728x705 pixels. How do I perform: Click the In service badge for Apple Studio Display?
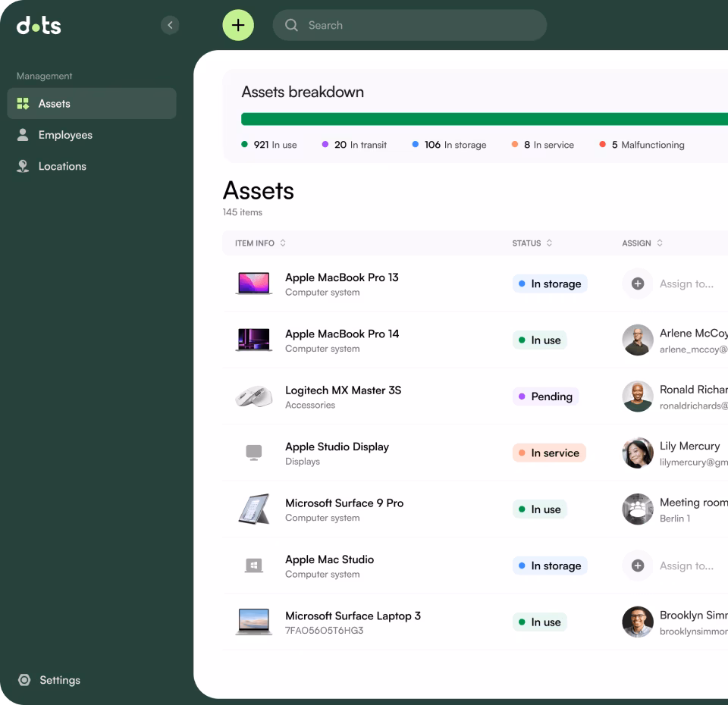click(x=548, y=453)
